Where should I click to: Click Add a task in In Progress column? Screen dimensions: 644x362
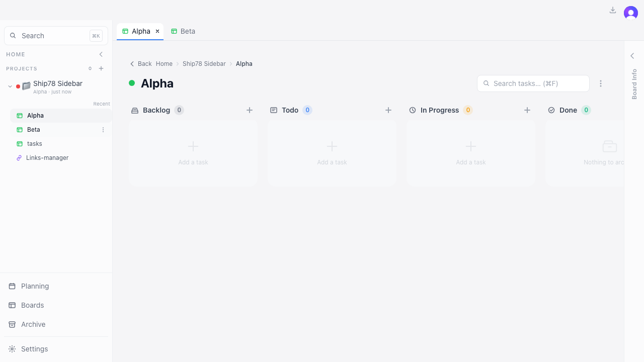coord(471,153)
